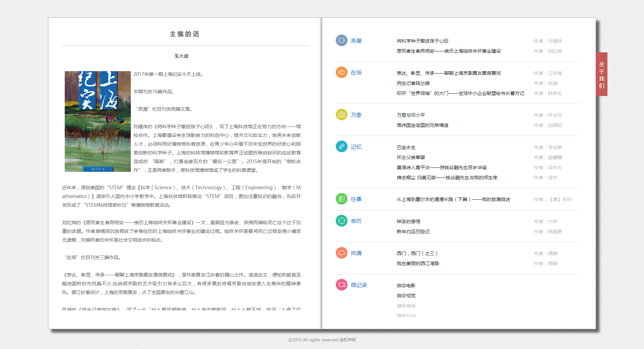
Task: Click the pink video icon for 微记录
Action: point(341,285)
